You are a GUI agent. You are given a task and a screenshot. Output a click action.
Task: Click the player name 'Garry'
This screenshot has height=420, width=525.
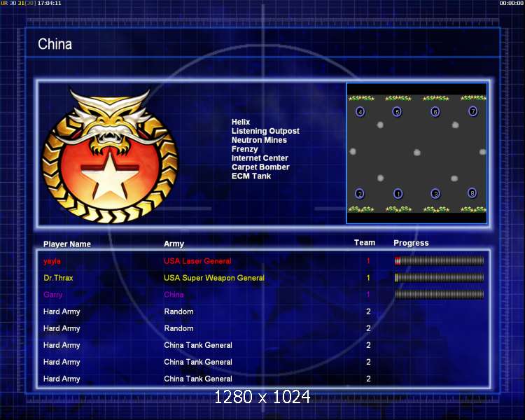(x=53, y=295)
